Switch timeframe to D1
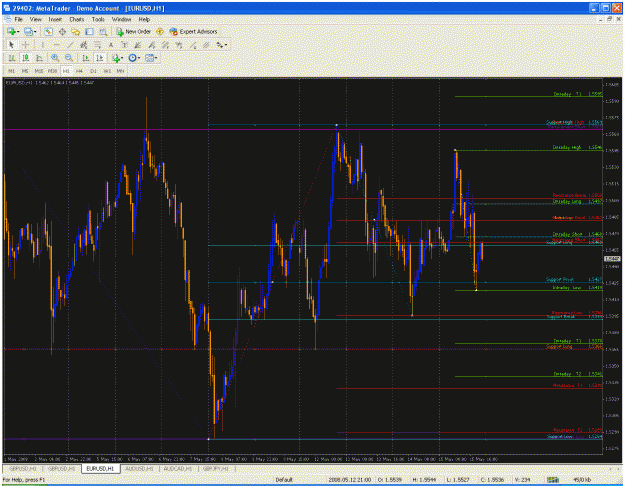This screenshot has height=486, width=625. (93, 71)
